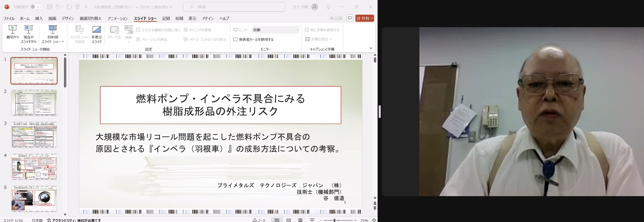The image size is (644, 222).
Task: Select slide 5 thumbnail
Action: pyautogui.click(x=34, y=199)
